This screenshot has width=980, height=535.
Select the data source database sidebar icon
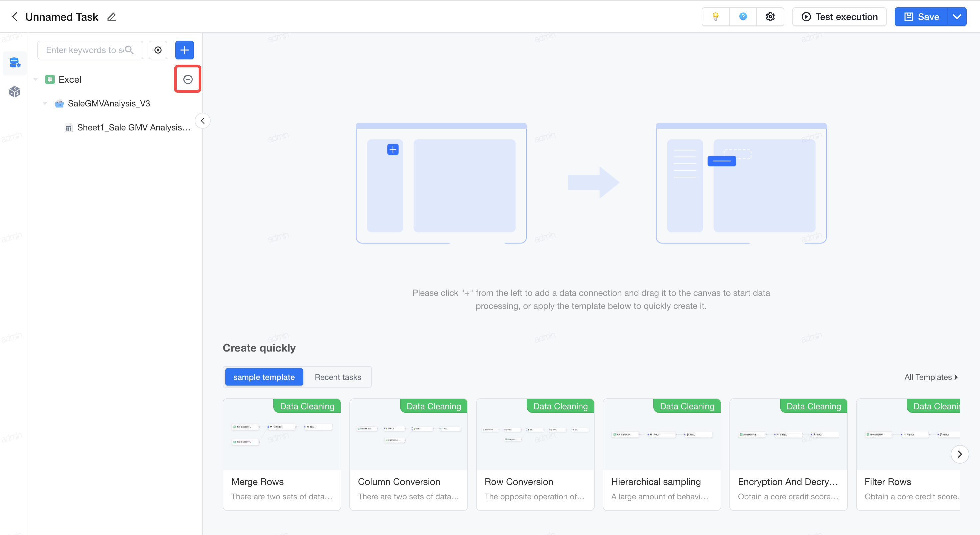pos(14,62)
